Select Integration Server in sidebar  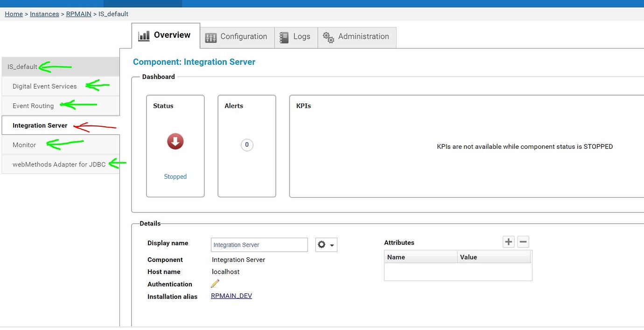click(61, 125)
